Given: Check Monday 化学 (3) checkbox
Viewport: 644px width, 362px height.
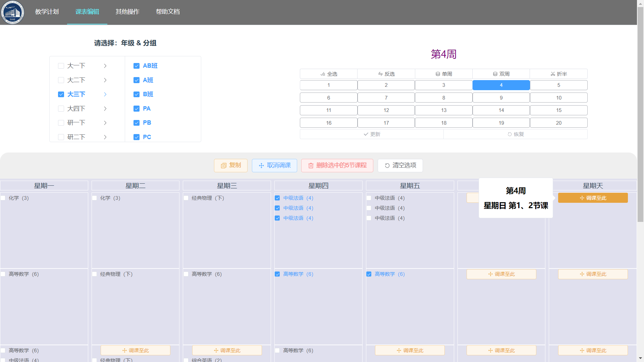Looking at the screenshot, I should click(x=3, y=198).
